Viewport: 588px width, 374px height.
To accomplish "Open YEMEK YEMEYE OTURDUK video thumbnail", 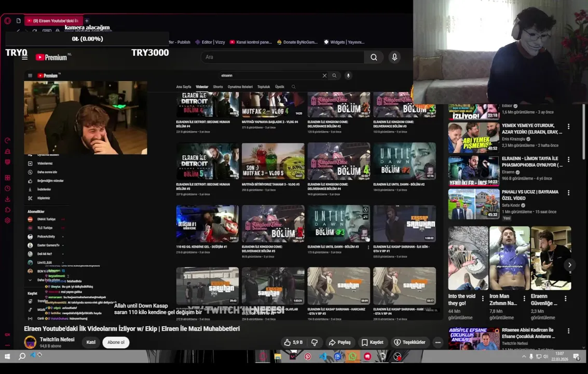I will (474, 138).
